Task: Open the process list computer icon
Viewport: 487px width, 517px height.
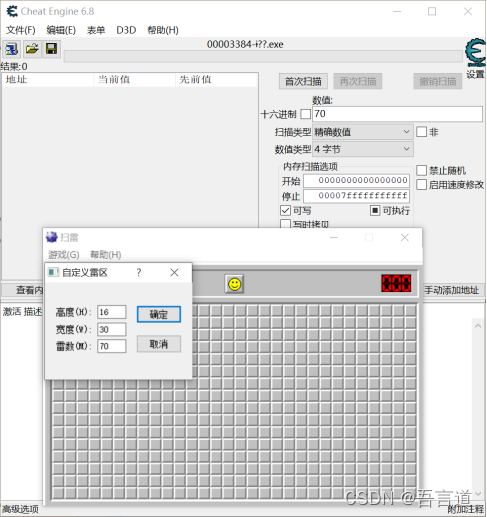Action: tap(12, 49)
